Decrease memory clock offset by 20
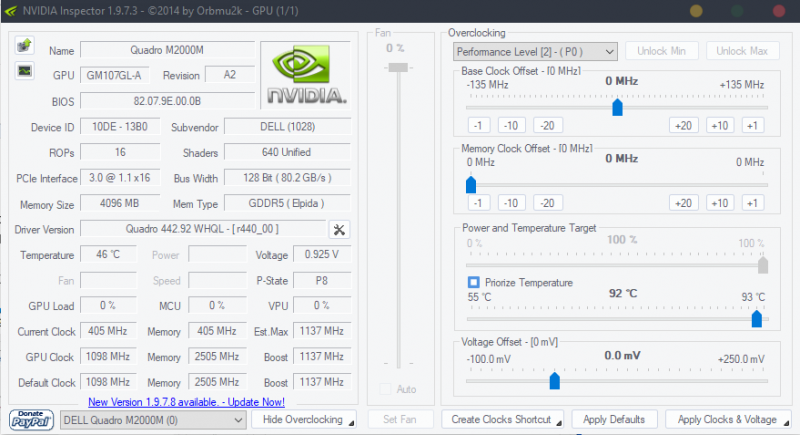 547,203
